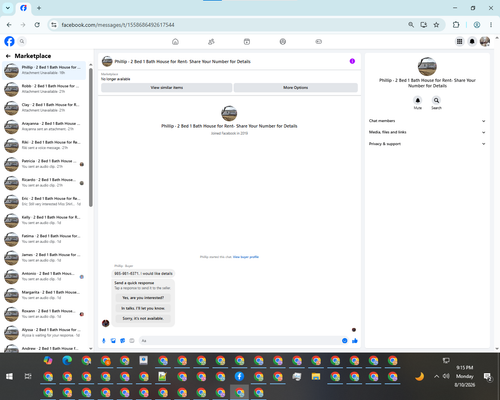Open Phillip's conversation in the chat list
The height and width of the screenshot is (400, 500).
click(x=44, y=70)
